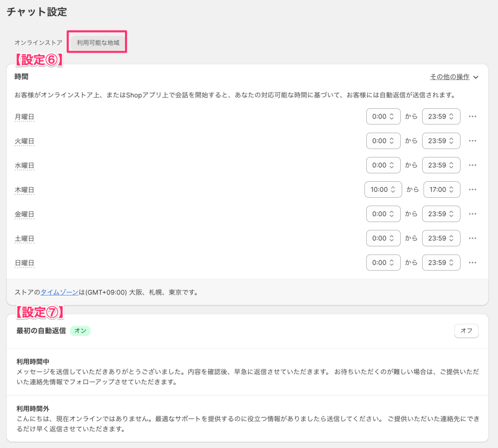The width and height of the screenshot is (498, 448).
Task: Click the dotted-underlined 月曜日 label
Action: tap(24, 117)
